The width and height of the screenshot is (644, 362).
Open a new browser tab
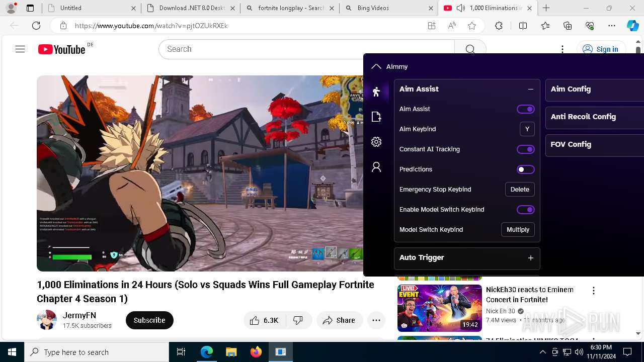point(546,8)
